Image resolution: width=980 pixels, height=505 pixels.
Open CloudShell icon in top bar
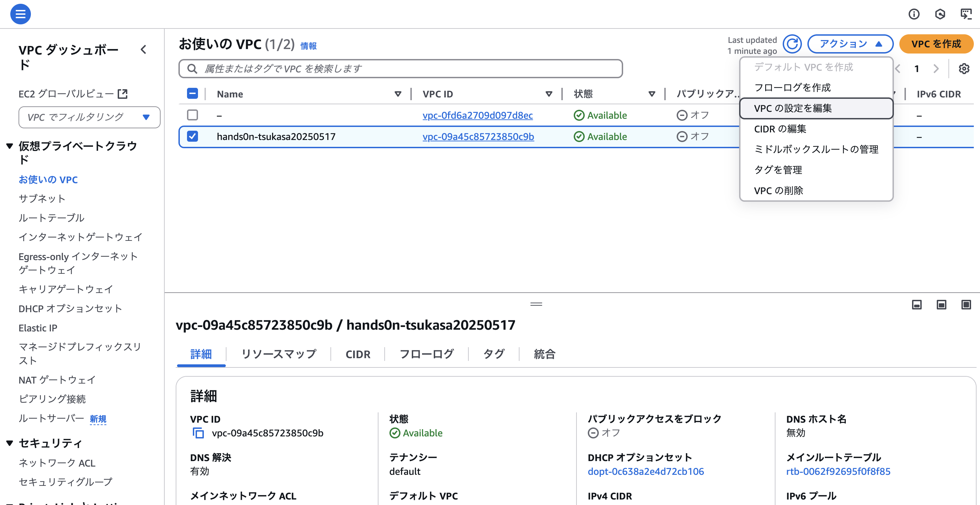point(966,14)
